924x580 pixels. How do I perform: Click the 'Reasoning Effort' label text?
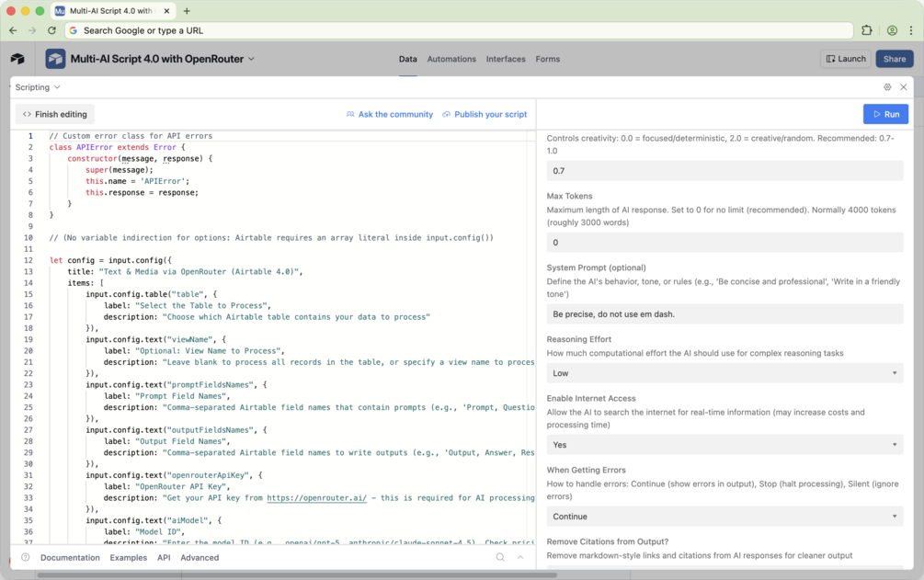click(x=578, y=339)
